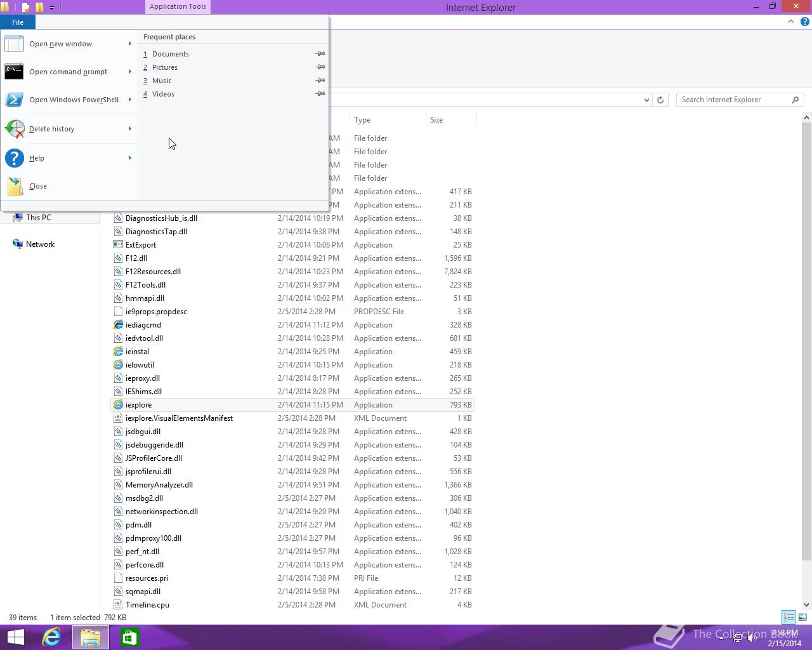This screenshot has width=812, height=650.
Task: Select Network in navigation pane
Action: click(41, 244)
